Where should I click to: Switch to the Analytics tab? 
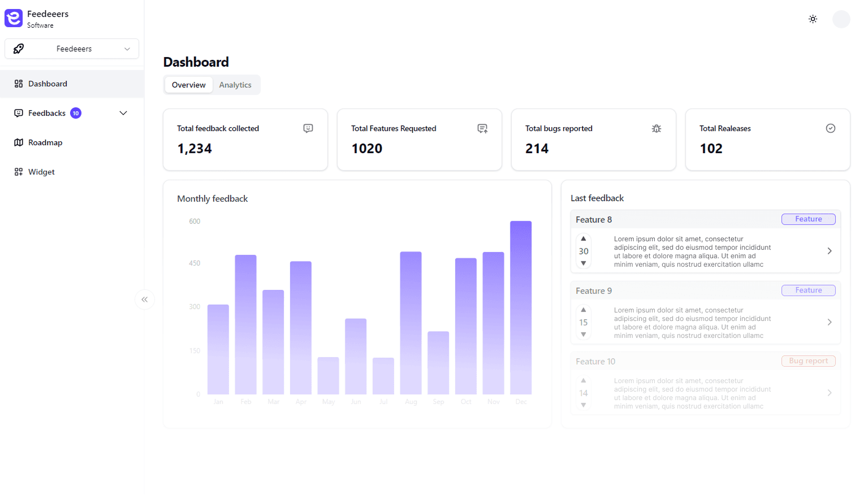click(235, 85)
